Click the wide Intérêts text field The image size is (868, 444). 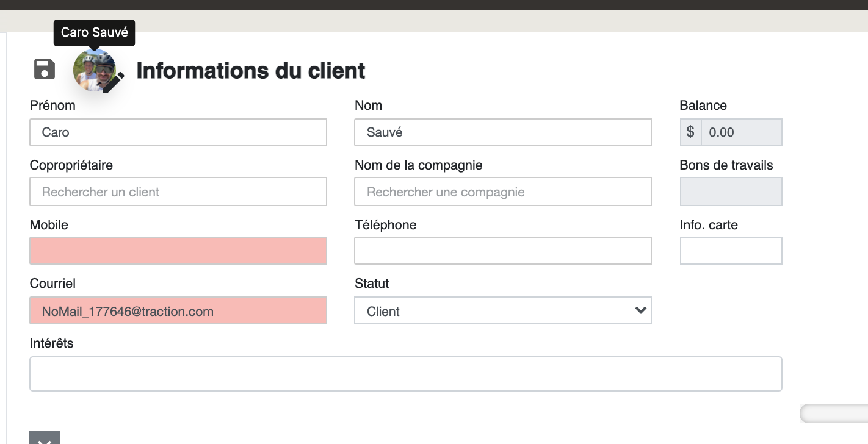[405, 374]
